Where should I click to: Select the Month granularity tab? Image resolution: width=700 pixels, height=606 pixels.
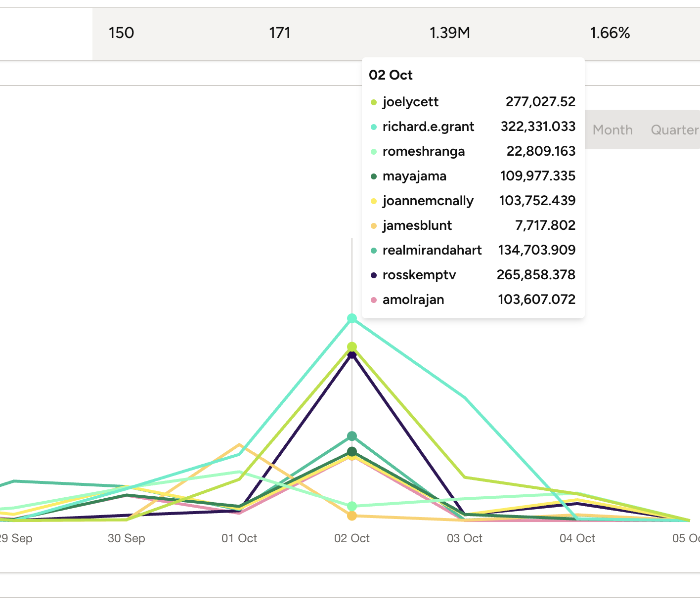point(612,130)
